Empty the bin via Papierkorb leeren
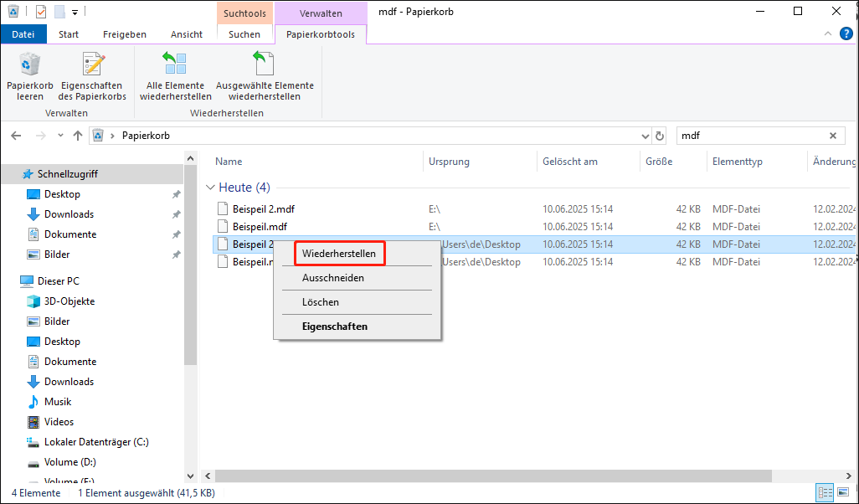 29,77
